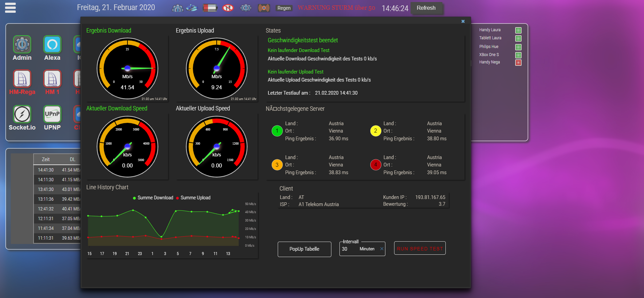This screenshot has width=644, height=298.
Task: Toggle the red Handy Nega indicator
Action: pyautogui.click(x=518, y=62)
